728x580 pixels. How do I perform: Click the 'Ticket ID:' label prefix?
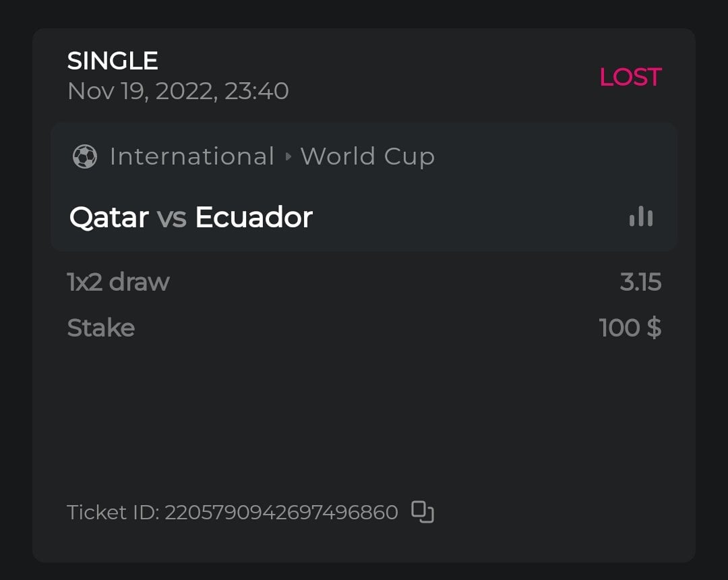113,513
